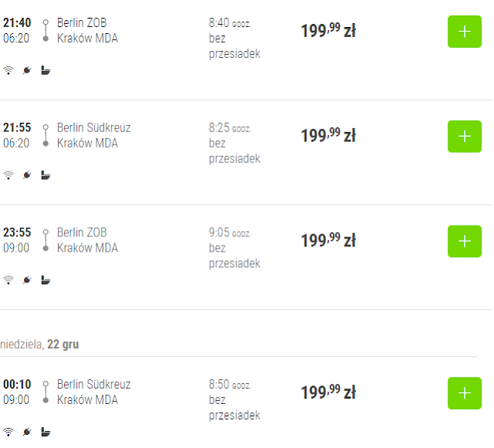Click Wi-Fi icon on the 23:55 trip
This screenshot has height=448, width=494.
pyautogui.click(x=8, y=280)
